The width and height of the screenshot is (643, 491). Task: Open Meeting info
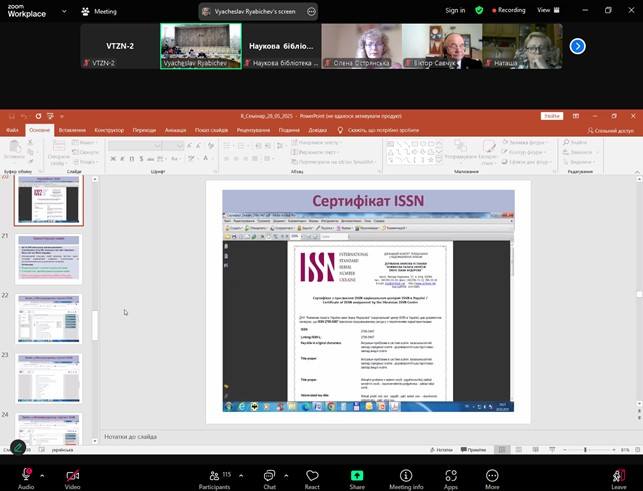coord(406,480)
